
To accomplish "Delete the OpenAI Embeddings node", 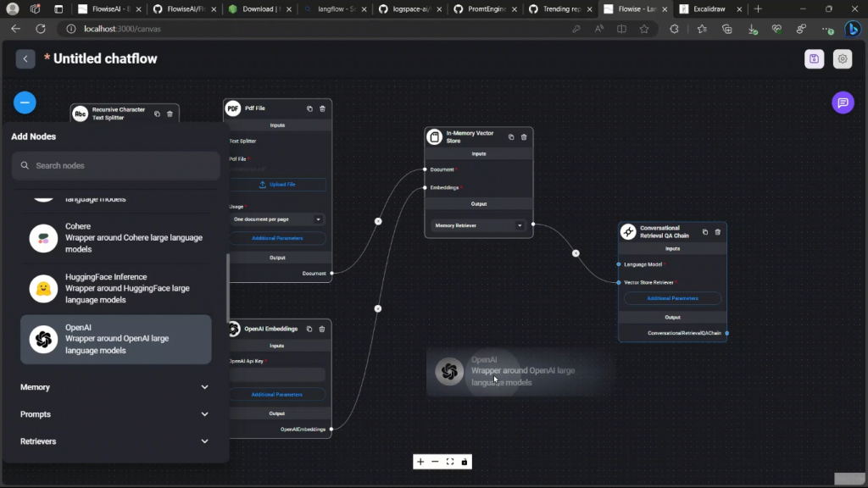I will (x=321, y=329).
